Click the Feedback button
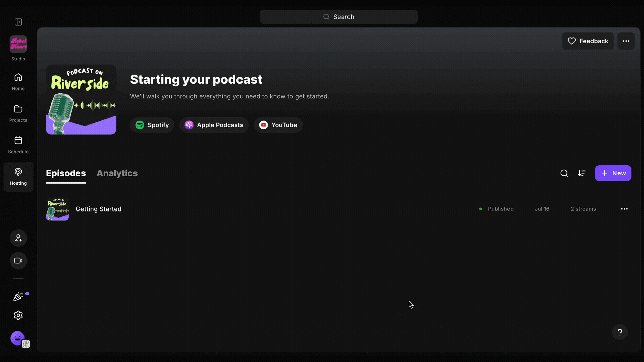This screenshot has height=362, width=644. click(588, 41)
